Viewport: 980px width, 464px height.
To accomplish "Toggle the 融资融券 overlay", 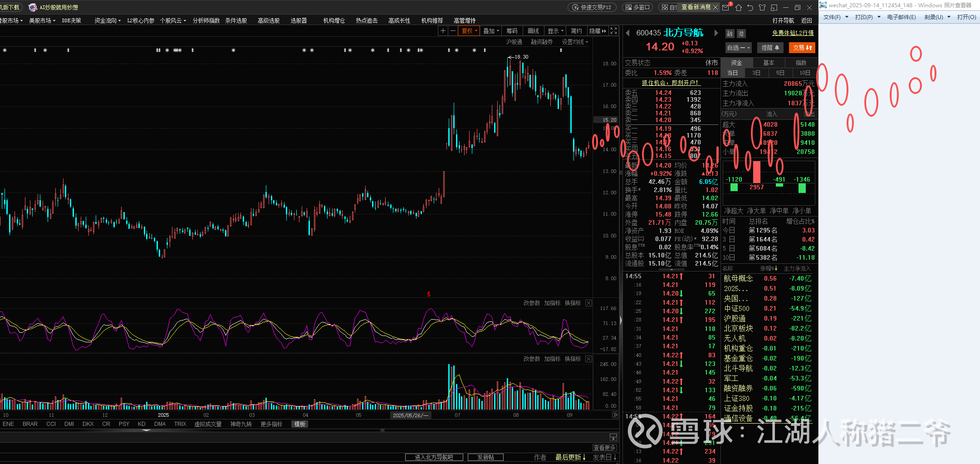I will (x=542, y=42).
